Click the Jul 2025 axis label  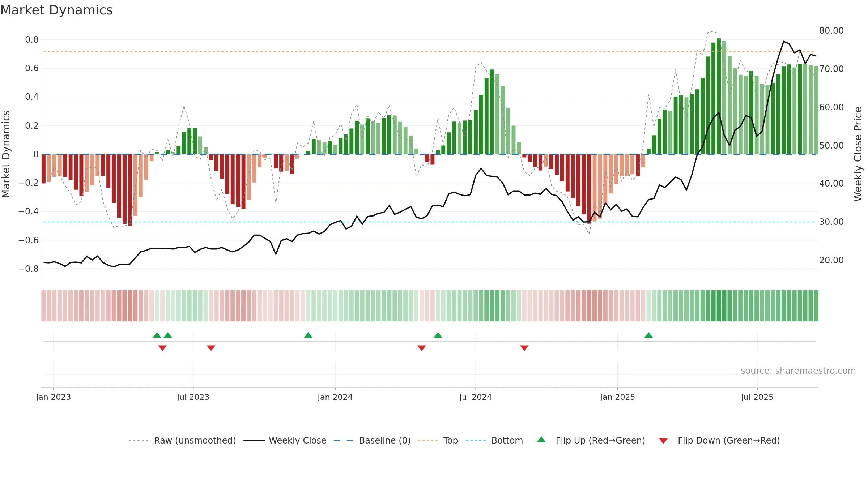coord(757,397)
